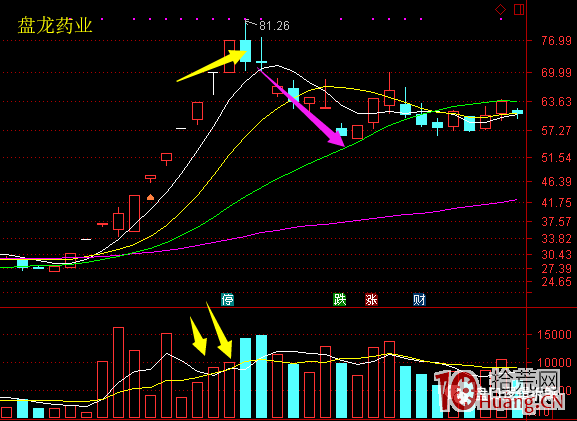The height and width of the screenshot is (421, 577).
Task: Click the 76.99 price axis label
Action: [556, 40]
